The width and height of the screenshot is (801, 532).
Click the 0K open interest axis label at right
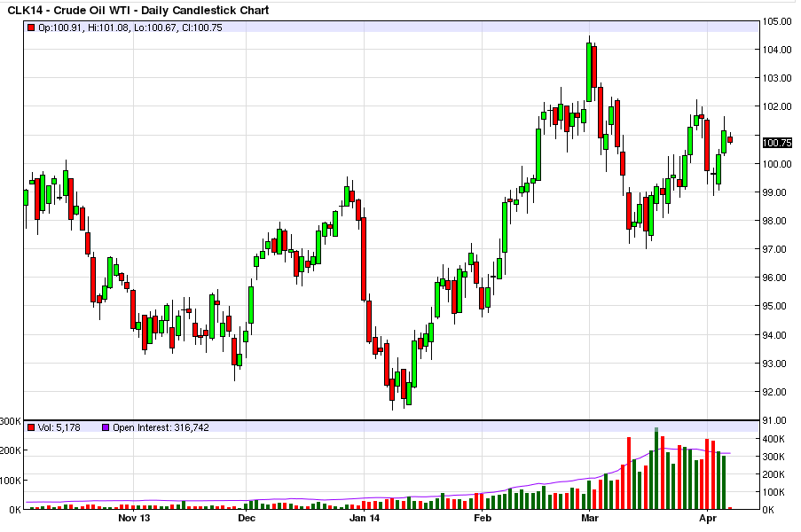pyautogui.click(x=768, y=510)
